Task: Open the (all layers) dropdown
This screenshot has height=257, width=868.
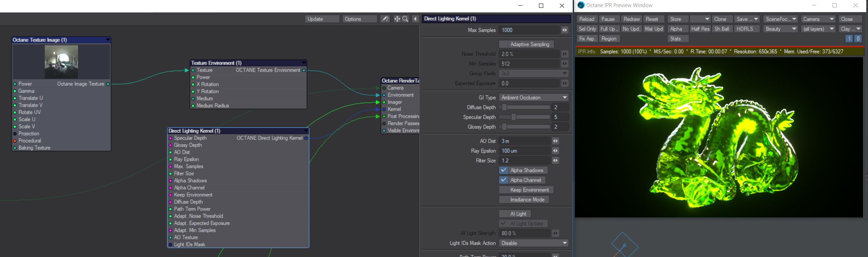Action: (818, 29)
